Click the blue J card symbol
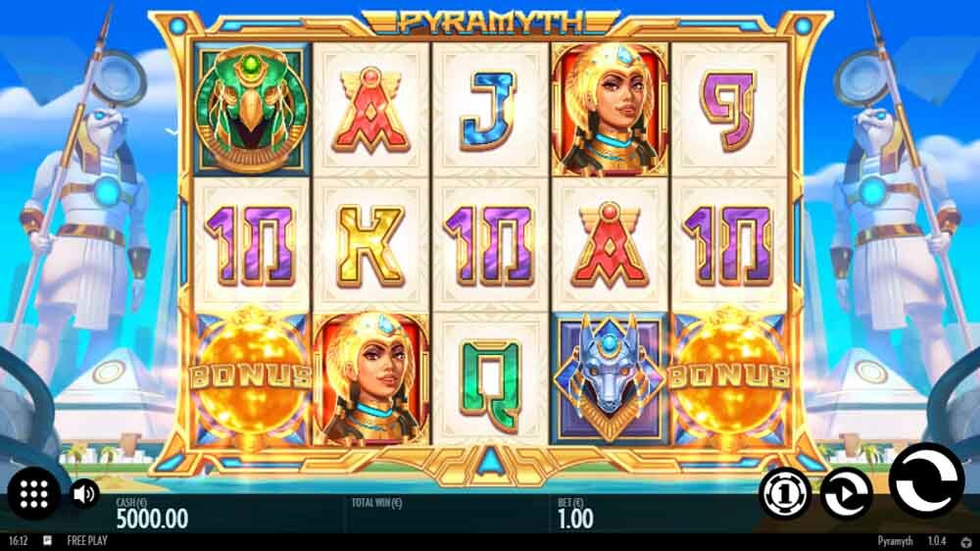The height and width of the screenshot is (551, 980). [x=489, y=112]
